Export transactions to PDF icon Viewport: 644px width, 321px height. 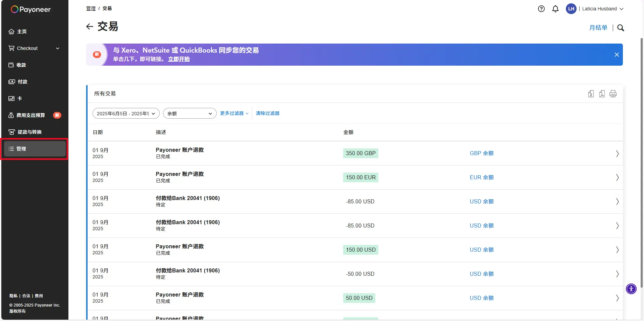(602, 94)
